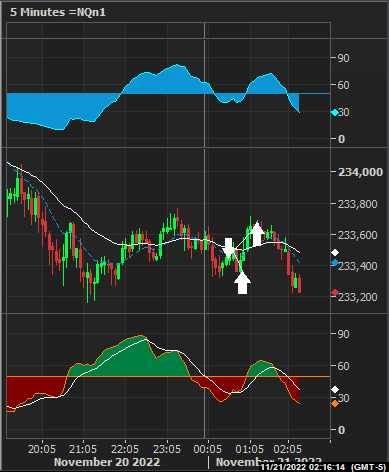Click the "November 20 2022" date label
The height and width of the screenshot is (472, 389).
coord(107,462)
